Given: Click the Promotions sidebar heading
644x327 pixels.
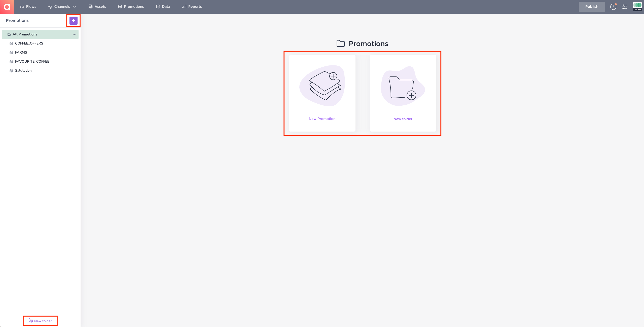Looking at the screenshot, I should coord(17,21).
